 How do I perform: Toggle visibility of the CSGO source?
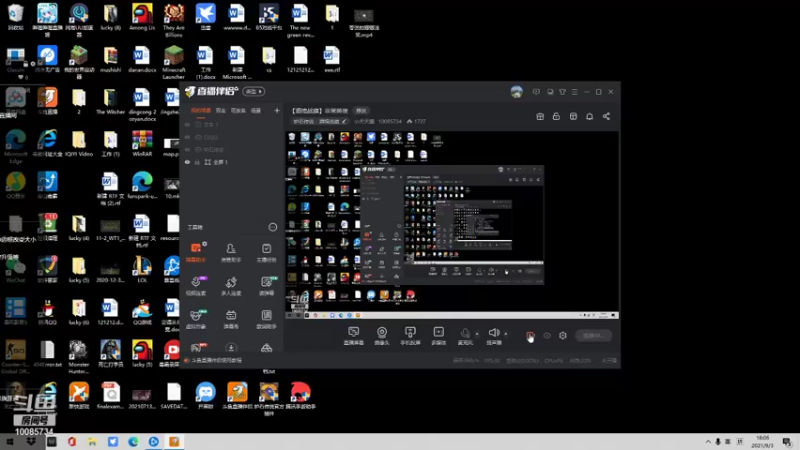click(x=187, y=137)
